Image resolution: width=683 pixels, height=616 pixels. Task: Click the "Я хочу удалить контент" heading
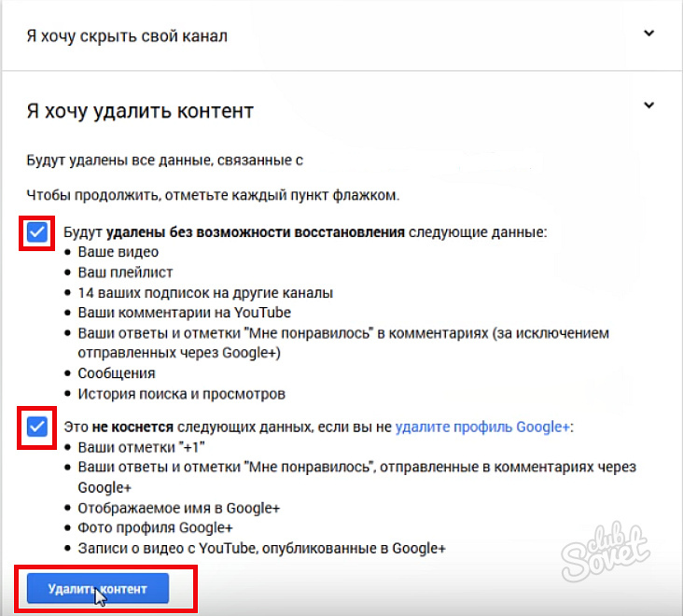click(x=140, y=111)
